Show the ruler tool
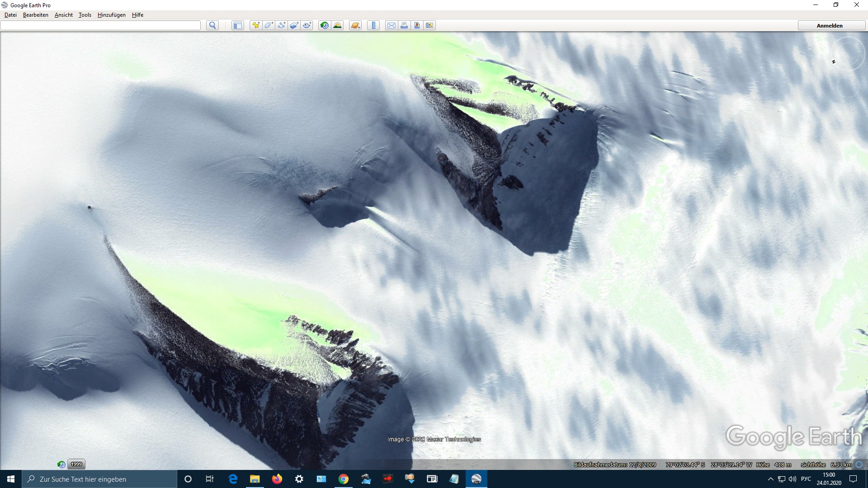This screenshot has width=868, height=488. [x=373, y=25]
